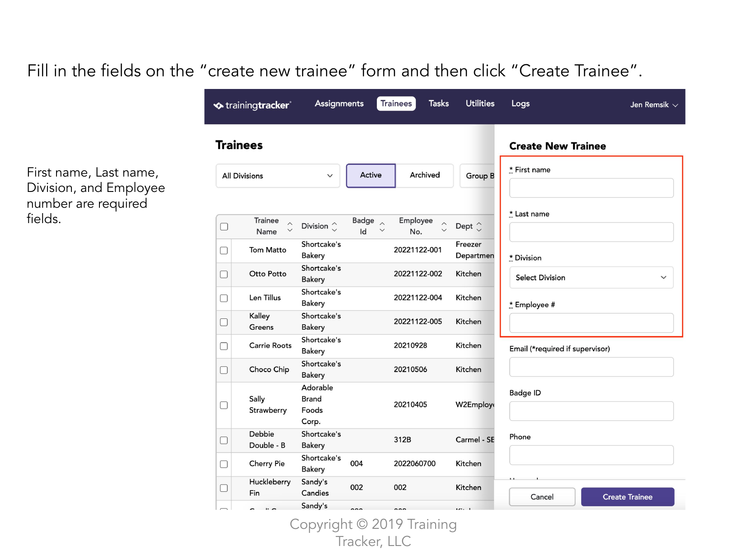Click the Group B button
Viewport: 747px width, 560px height.
pos(478,176)
